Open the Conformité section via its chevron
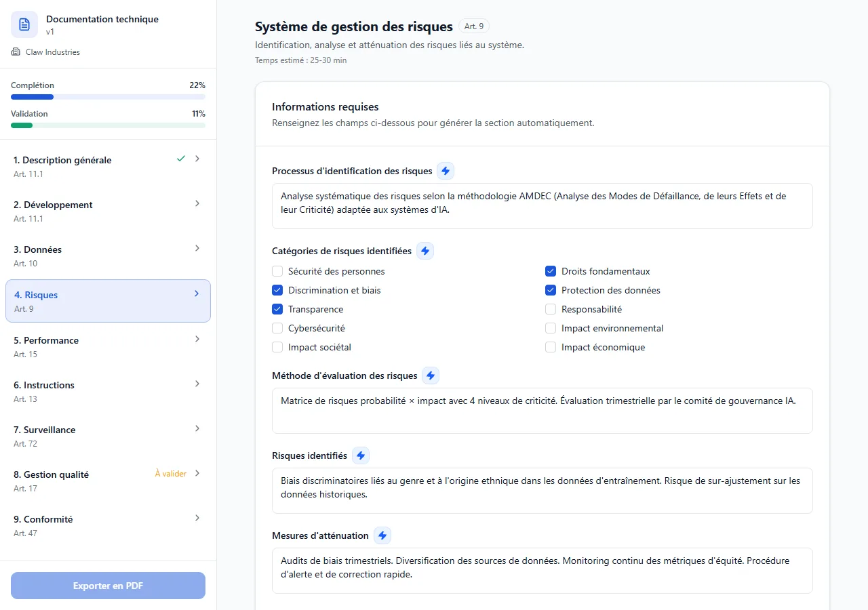The height and width of the screenshot is (610, 868). pyautogui.click(x=197, y=518)
